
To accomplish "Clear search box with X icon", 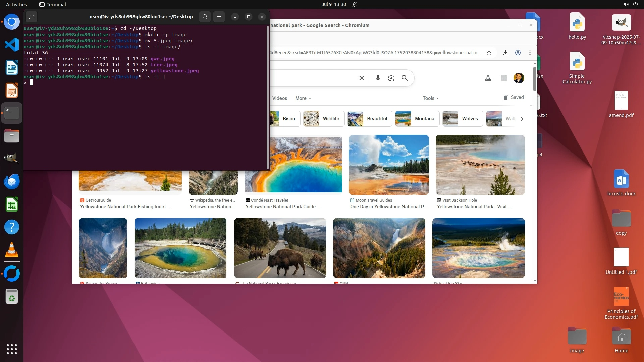I will [362, 78].
